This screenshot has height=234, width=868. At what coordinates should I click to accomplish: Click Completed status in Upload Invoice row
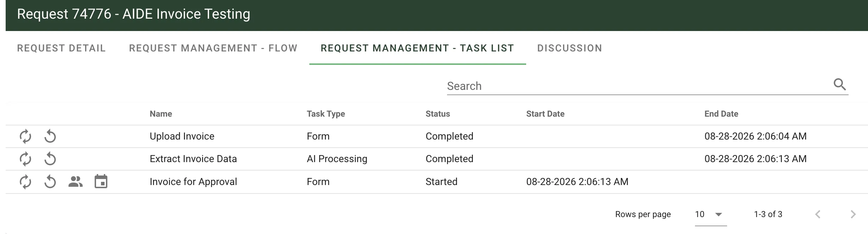click(449, 136)
